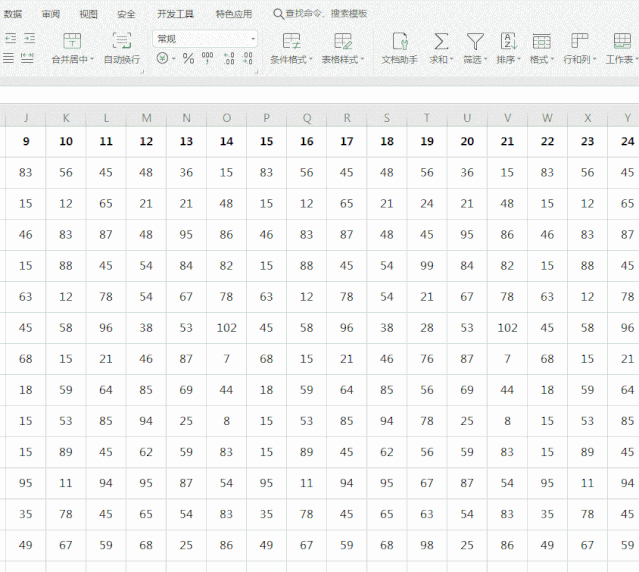Image resolution: width=639 pixels, height=572 pixels.
Task: Click header cell 9 in column J
Action: [26, 141]
